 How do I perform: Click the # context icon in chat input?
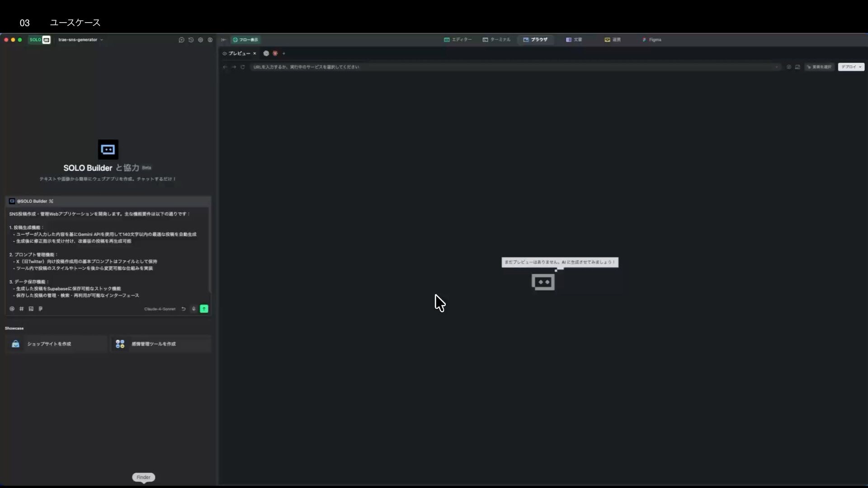(x=21, y=309)
